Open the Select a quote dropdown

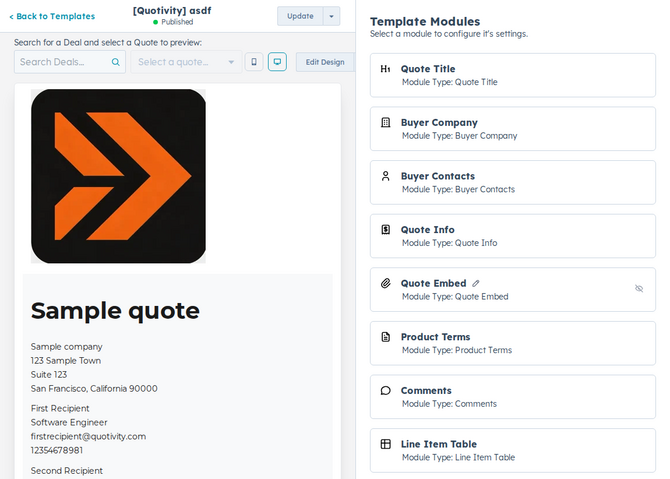click(x=186, y=62)
